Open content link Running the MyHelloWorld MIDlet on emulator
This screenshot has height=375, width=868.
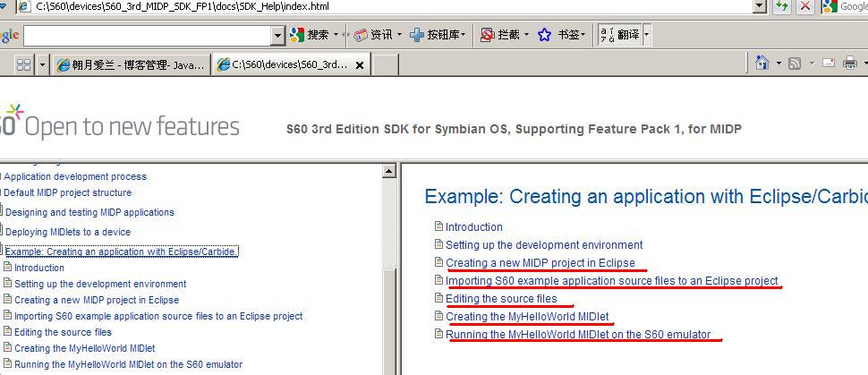point(578,335)
